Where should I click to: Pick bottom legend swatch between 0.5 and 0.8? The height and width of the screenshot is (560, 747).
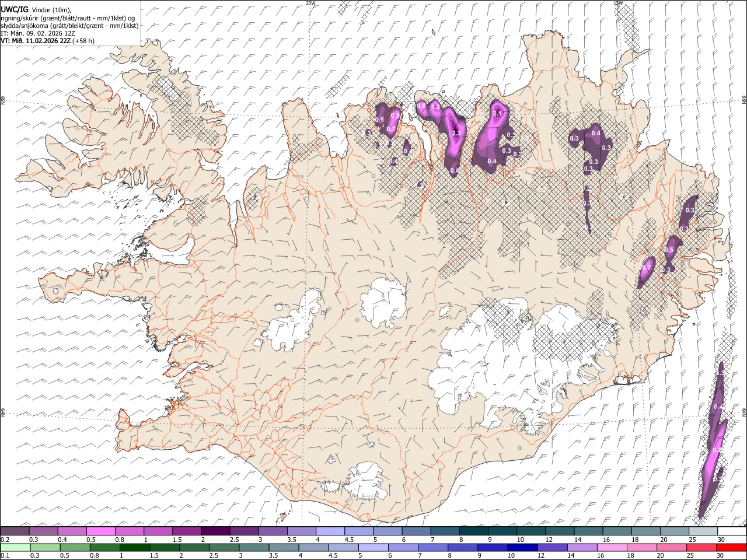click(x=75, y=548)
